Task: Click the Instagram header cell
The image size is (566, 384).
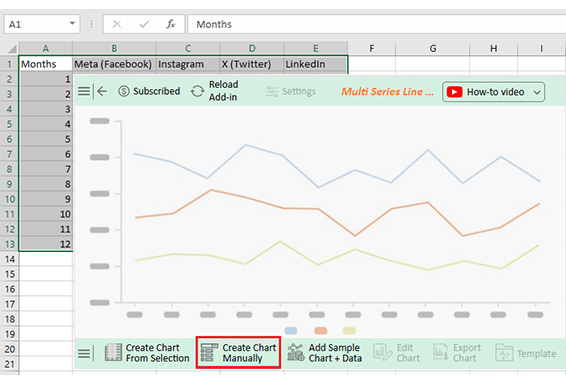Action: [188, 64]
